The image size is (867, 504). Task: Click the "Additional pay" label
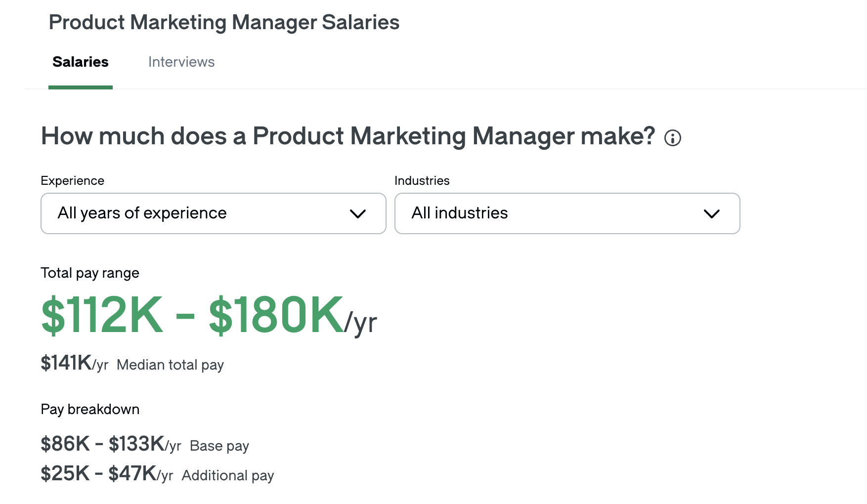coord(227,475)
